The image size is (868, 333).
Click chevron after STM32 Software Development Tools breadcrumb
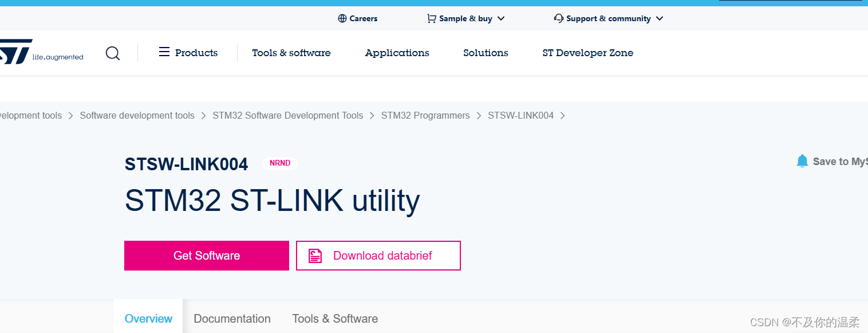click(372, 116)
